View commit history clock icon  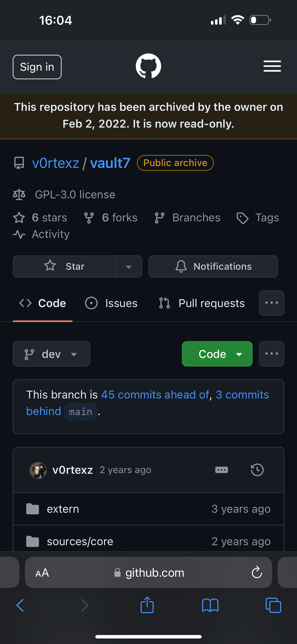click(257, 470)
